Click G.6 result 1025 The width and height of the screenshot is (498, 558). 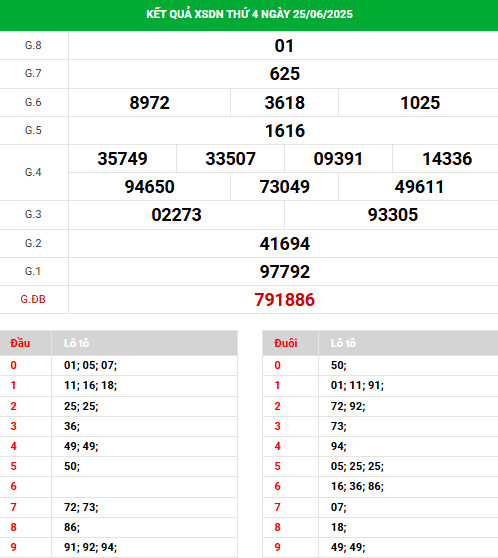click(x=420, y=103)
